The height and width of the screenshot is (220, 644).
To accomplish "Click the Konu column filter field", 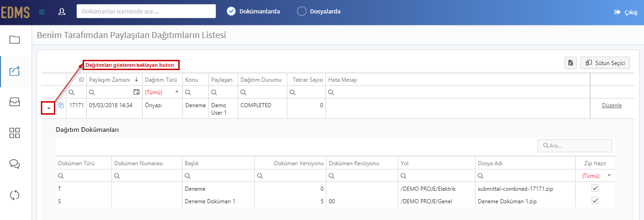I will coord(195,92).
